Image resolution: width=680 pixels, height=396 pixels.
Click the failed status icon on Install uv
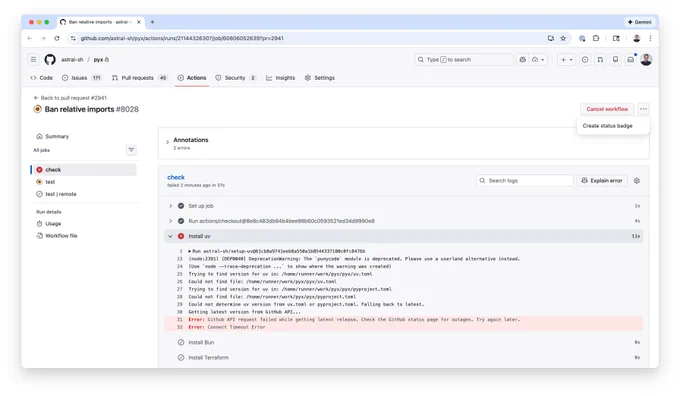pos(181,236)
